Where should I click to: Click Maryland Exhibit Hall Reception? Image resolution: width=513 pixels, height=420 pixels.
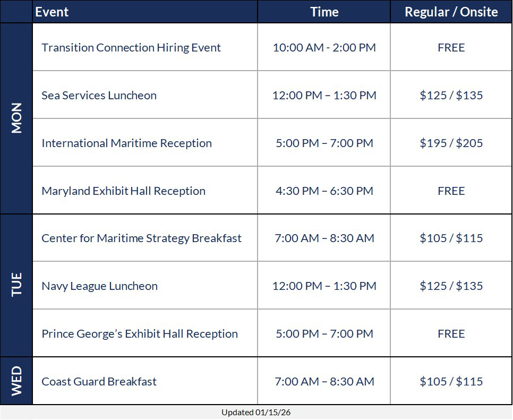point(123,191)
